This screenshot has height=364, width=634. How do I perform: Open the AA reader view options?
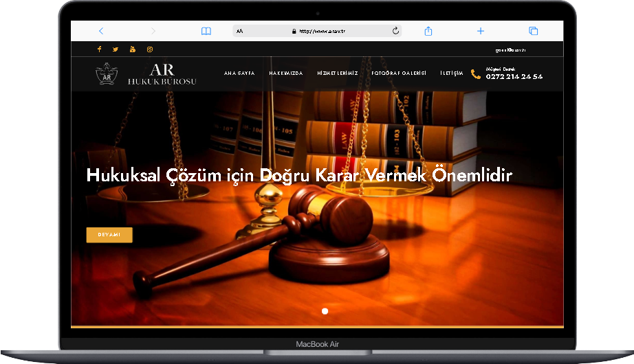click(240, 31)
